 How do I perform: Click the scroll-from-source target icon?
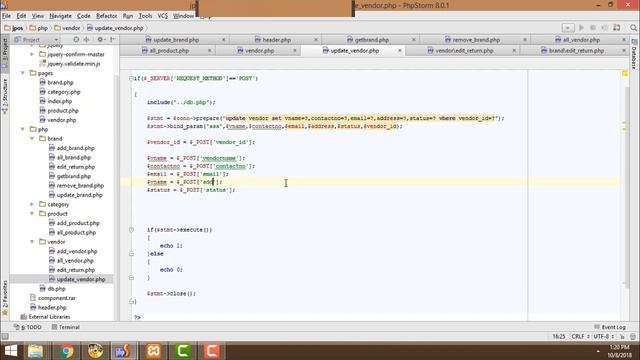click(76, 40)
